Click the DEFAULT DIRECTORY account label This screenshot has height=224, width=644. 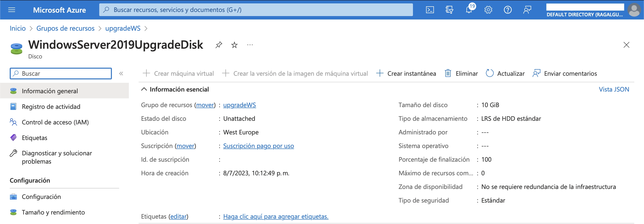[x=584, y=15]
